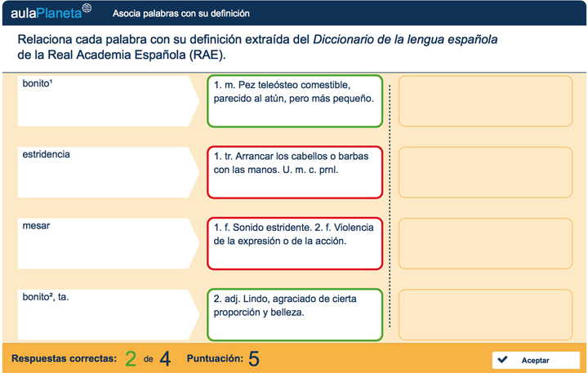Screen dimensions: 588x373
Task: Click the empty slot beside the 'bonito¹' row
Action: point(485,101)
